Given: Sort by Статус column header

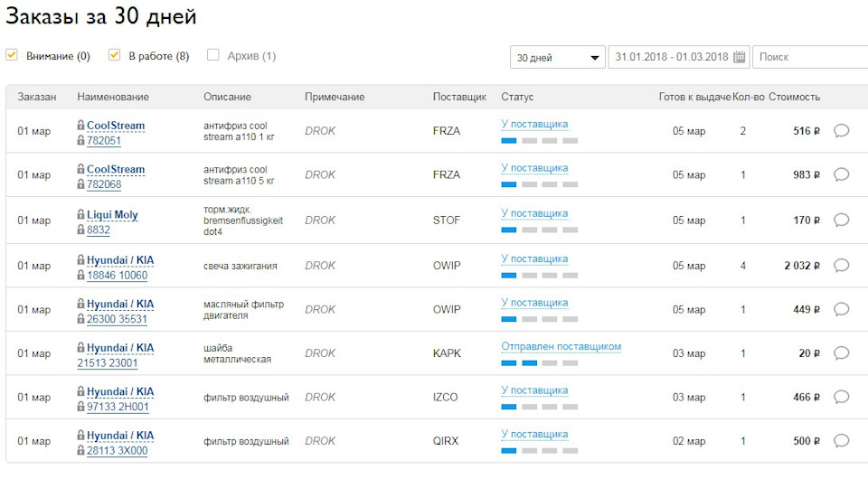Looking at the screenshot, I should coord(517,97).
